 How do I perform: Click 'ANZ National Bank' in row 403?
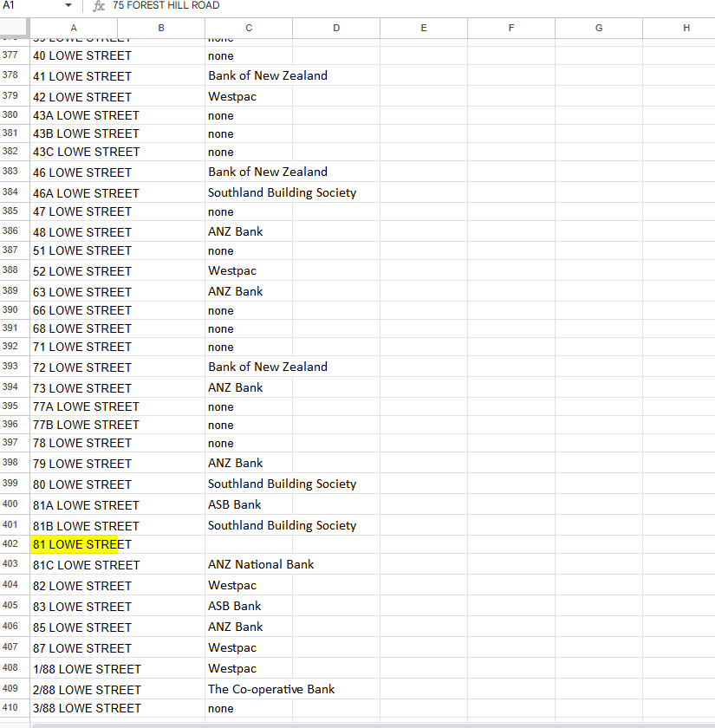pyautogui.click(x=261, y=564)
